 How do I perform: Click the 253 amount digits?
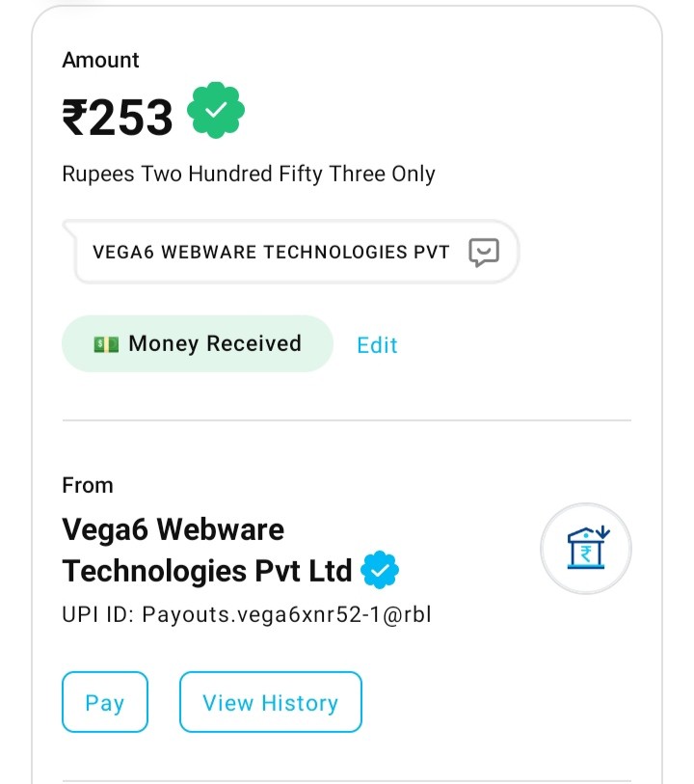click(132, 118)
